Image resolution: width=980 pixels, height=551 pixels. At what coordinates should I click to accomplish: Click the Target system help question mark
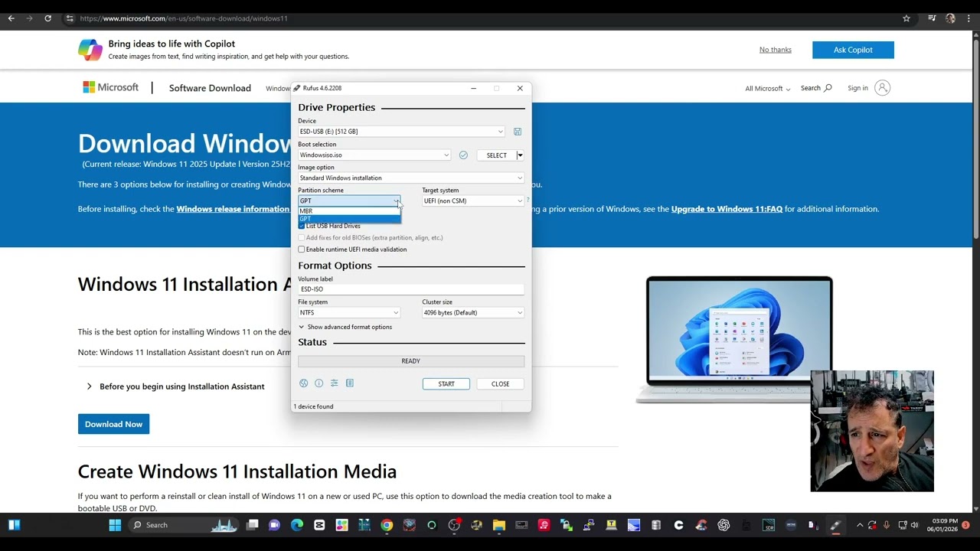528,201
